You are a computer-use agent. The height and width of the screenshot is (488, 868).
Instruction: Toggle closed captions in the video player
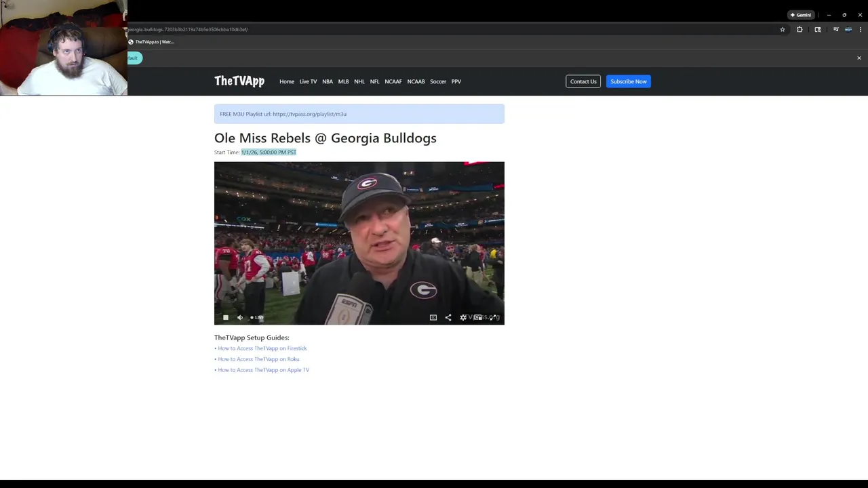point(433,317)
